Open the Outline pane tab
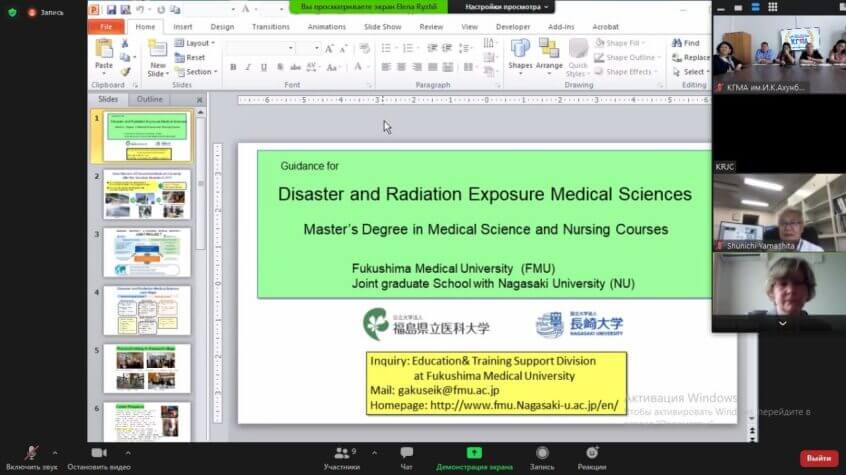846x475 pixels. point(150,99)
